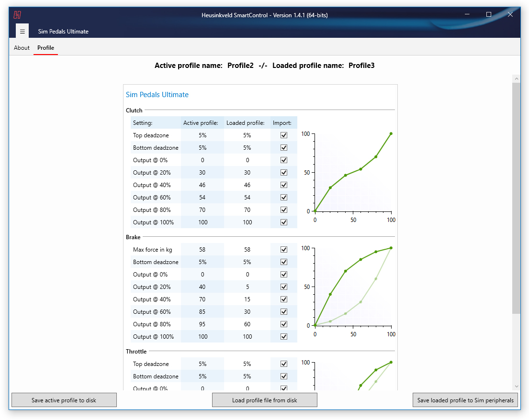
Task: Click Brake Max force loaded profile value 58
Action: (x=248, y=249)
